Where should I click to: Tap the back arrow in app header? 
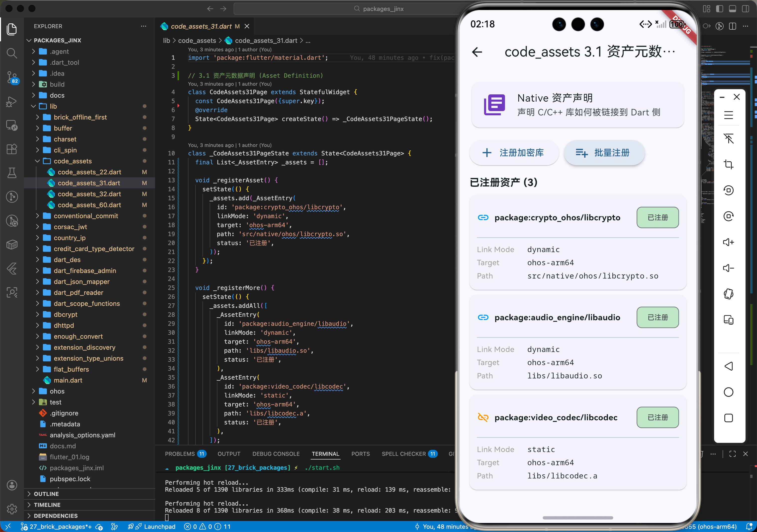tap(477, 52)
